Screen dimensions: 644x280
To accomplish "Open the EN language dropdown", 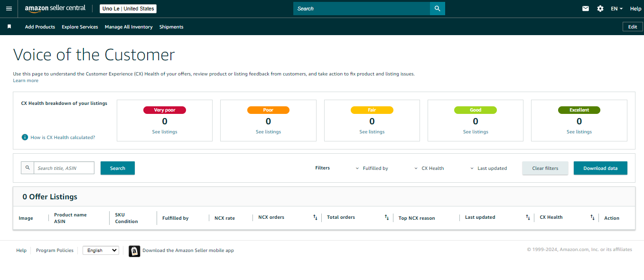I will (x=616, y=9).
